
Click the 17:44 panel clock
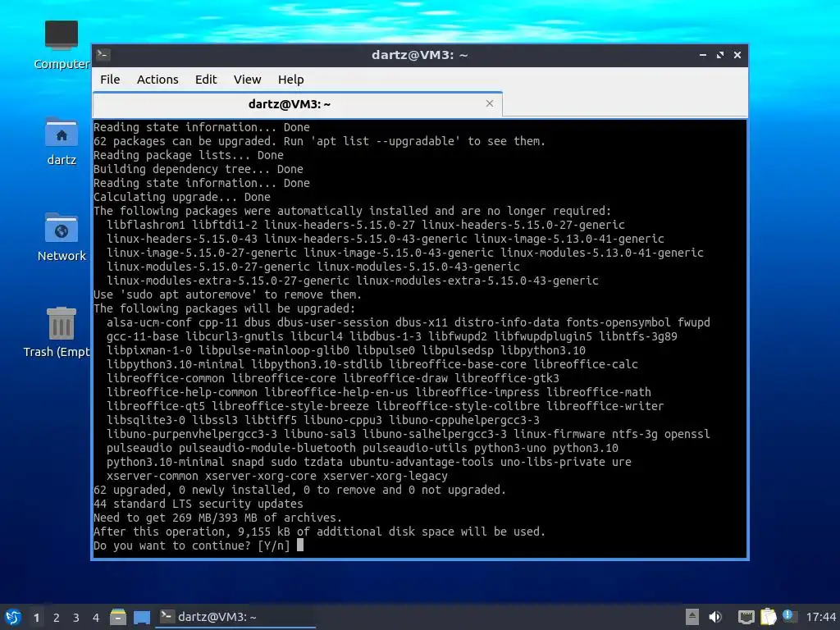tap(820, 617)
